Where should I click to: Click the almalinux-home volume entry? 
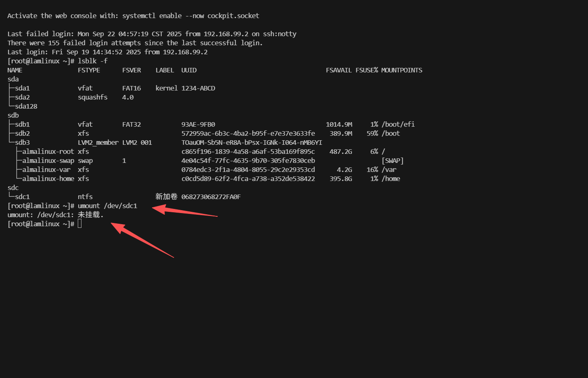[x=48, y=179]
